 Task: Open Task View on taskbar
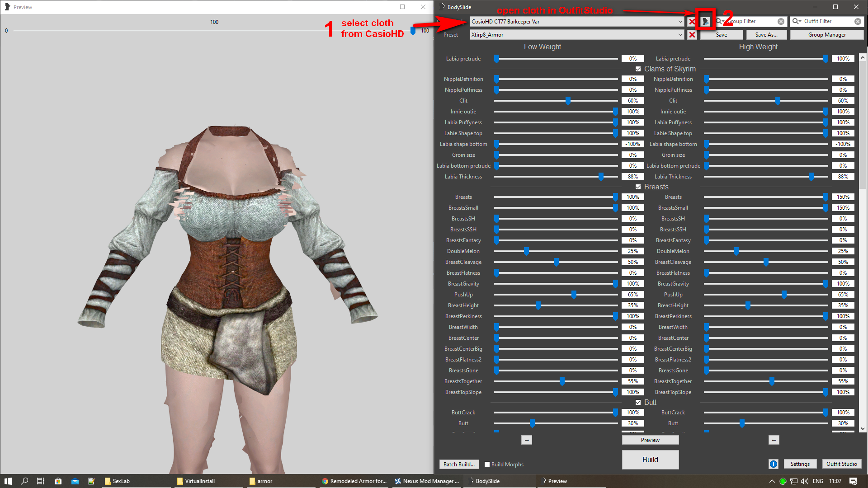(41, 481)
